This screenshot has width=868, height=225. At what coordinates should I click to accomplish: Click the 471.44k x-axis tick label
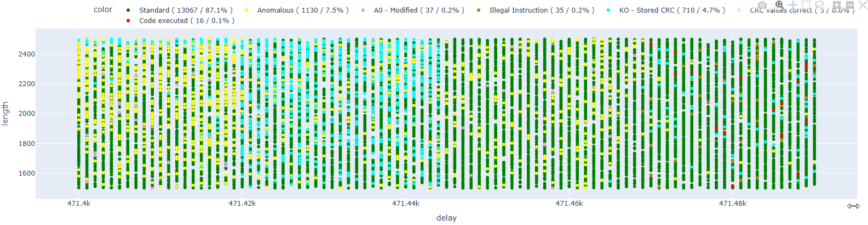[x=406, y=204]
